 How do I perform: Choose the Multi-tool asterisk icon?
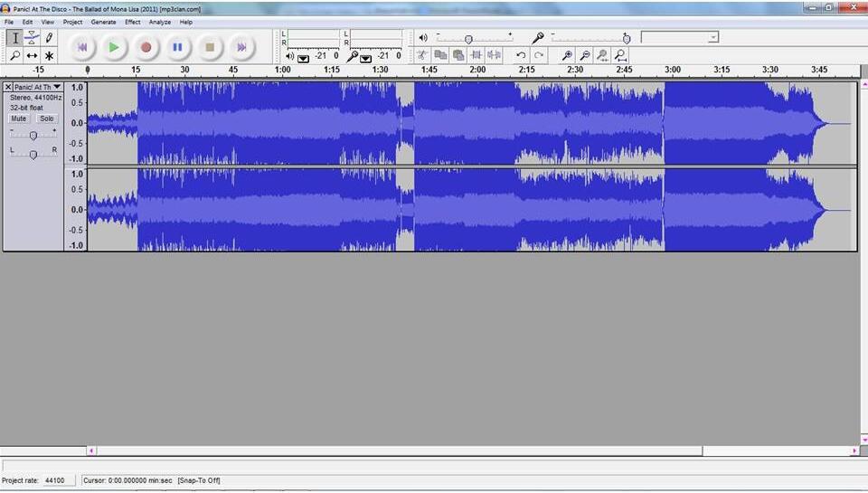pos(49,56)
